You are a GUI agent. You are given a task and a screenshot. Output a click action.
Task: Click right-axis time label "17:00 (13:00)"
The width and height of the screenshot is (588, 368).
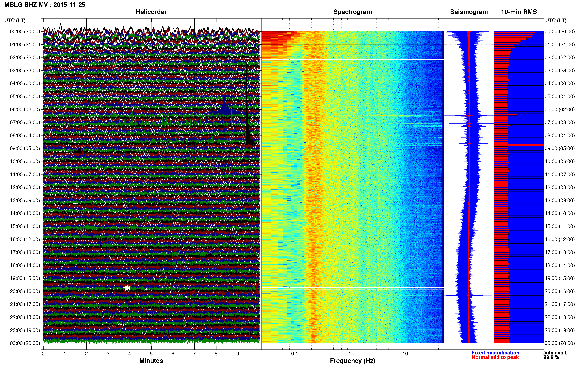[x=560, y=252]
